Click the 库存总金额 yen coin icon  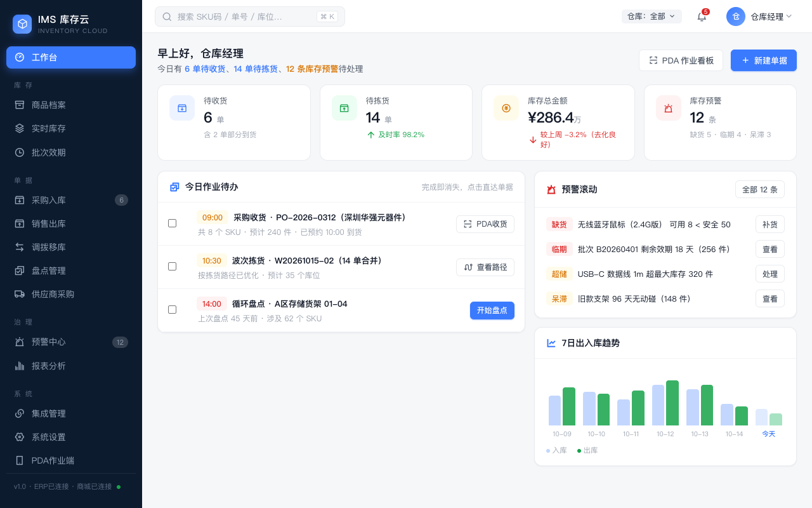(506, 108)
